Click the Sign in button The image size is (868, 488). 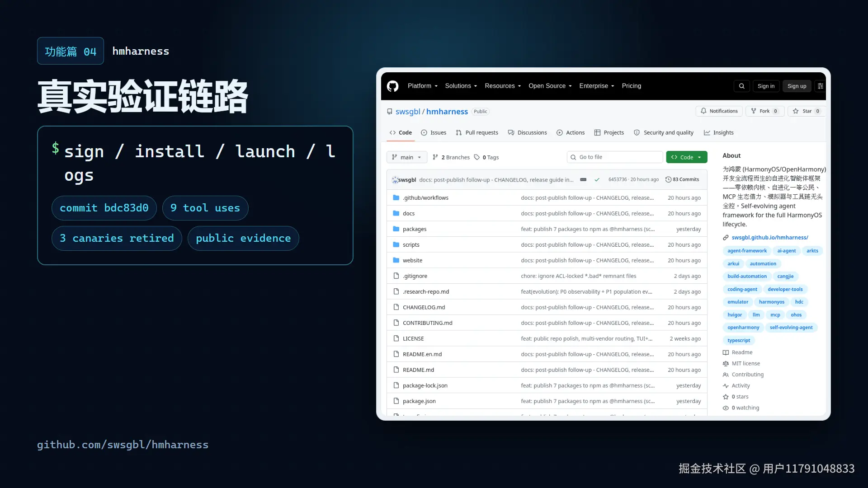[x=766, y=86]
